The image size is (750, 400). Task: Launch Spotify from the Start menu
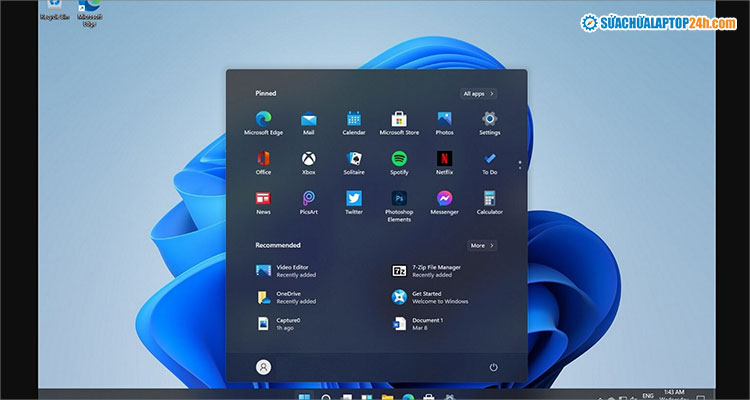coord(399,163)
